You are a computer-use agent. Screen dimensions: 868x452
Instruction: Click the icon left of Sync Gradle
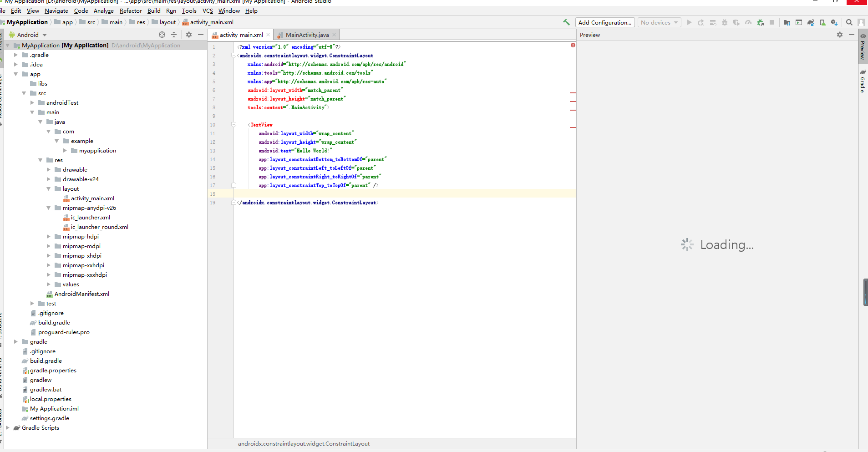point(799,22)
